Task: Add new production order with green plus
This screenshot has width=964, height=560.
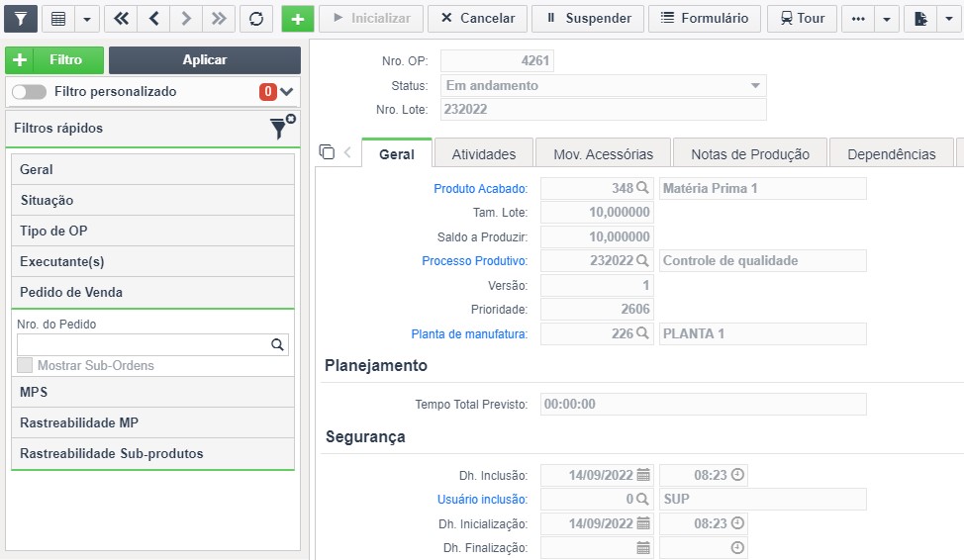Action: click(298, 19)
